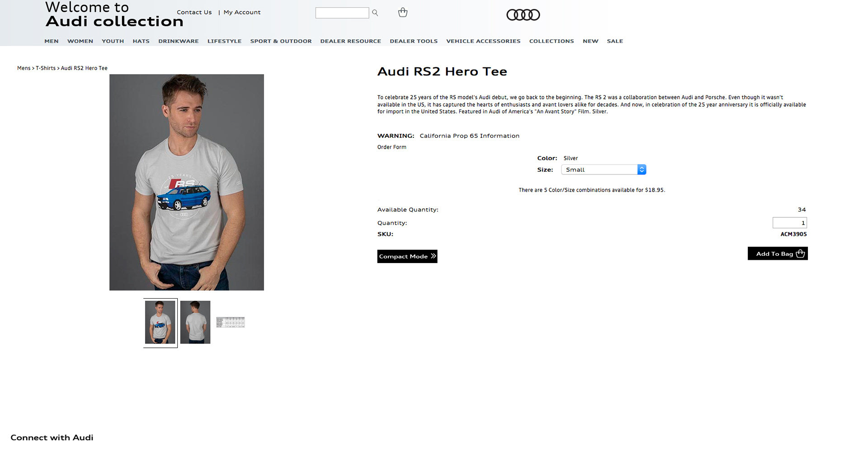The image size is (868, 451).
Task: Click the Add To Bag button
Action: click(778, 254)
